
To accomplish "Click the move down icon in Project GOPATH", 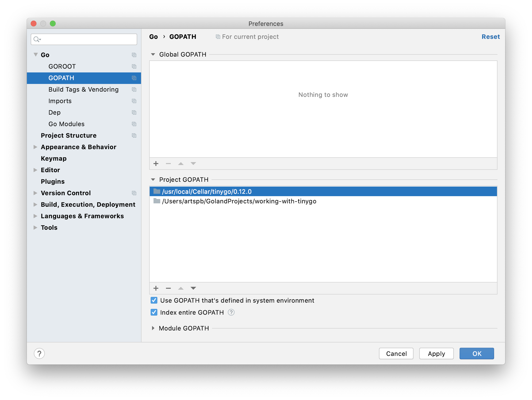I will click(x=193, y=288).
